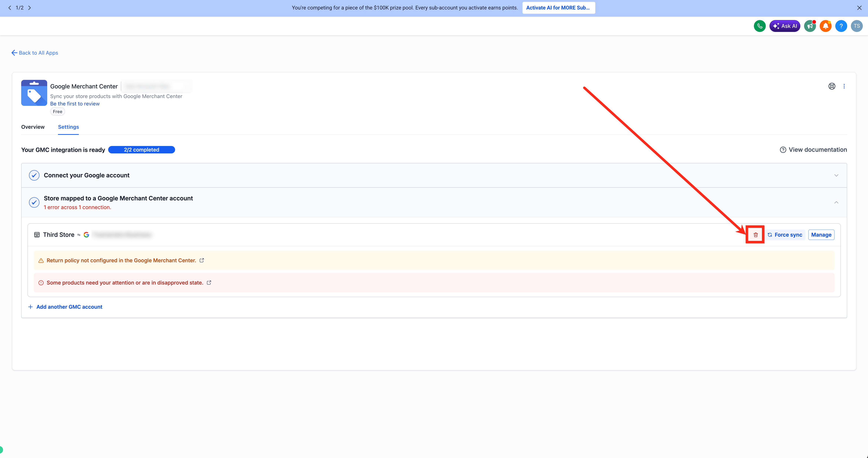The image size is (868, 458).
Task: Open the TS user avatar menu
Action: click(x=856, y=26)
